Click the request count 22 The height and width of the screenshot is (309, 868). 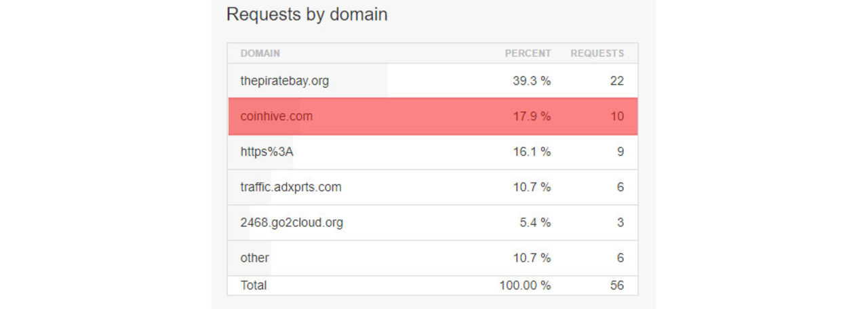[x=616, y=81]
